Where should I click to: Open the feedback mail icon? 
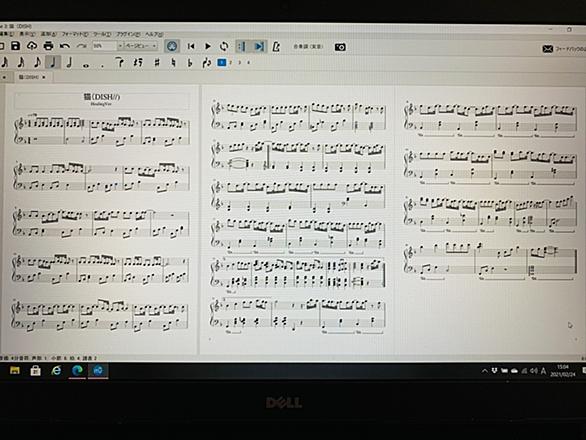(548, 49)
